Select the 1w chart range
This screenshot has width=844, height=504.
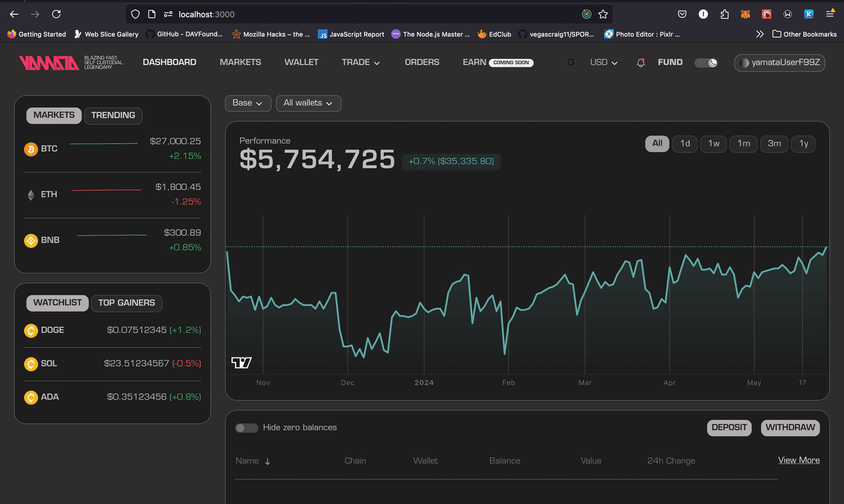[714, 144]
